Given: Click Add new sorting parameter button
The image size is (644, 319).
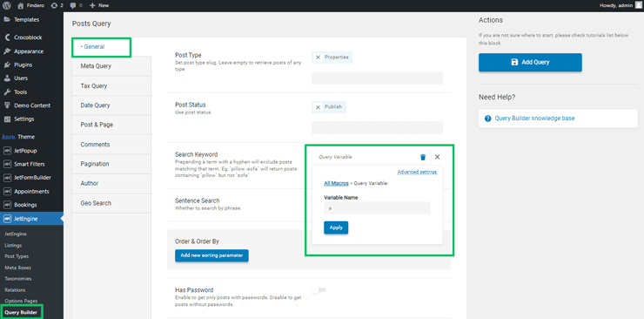Looking at the screenshot, I should point(211,255).
